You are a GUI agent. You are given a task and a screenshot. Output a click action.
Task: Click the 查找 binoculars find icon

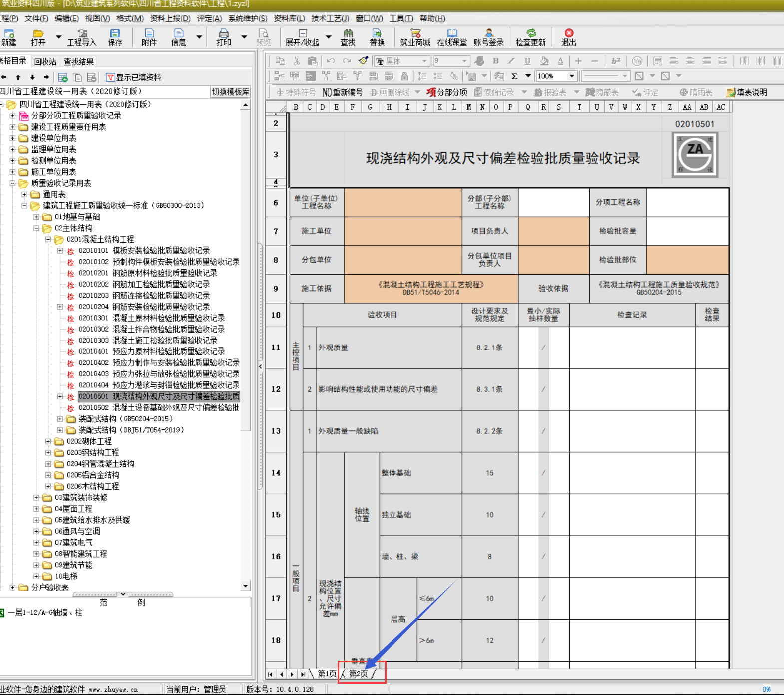348,37
